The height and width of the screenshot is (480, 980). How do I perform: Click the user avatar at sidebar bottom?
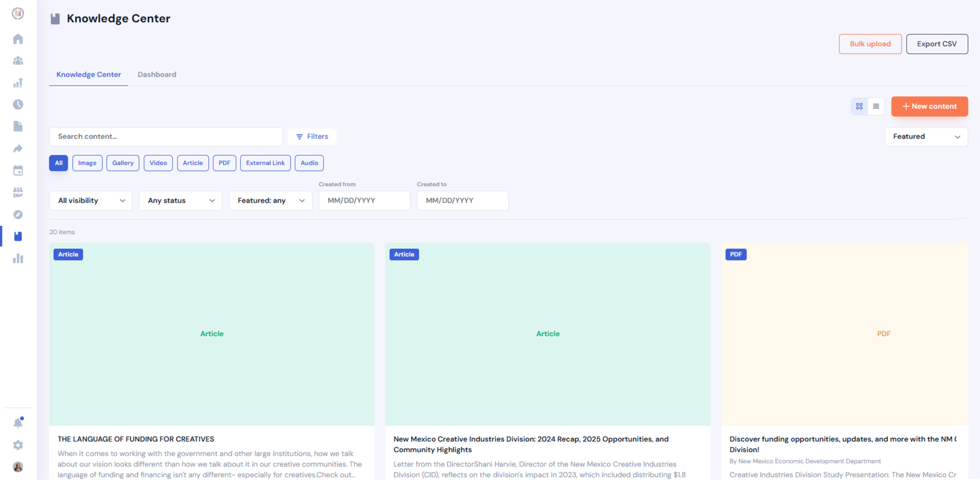pyautogui.click(x=18, y=467)
